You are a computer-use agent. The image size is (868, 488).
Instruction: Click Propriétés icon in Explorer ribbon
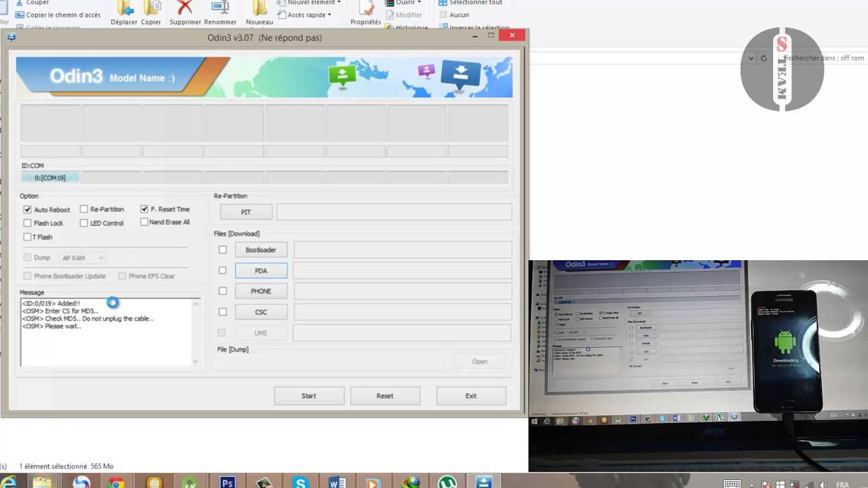point(366,7)
